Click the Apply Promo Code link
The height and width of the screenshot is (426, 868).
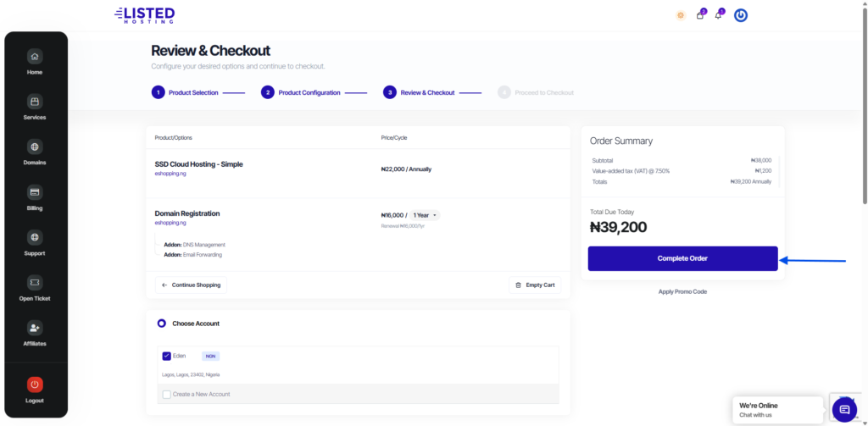[682, 291]
